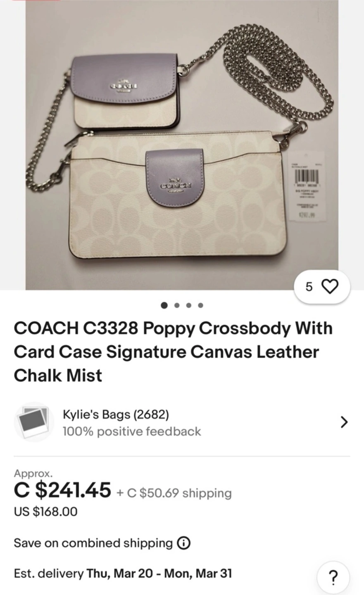Jump to fourth image dot
Screen dimensions: 364x595
coord(200,305)
